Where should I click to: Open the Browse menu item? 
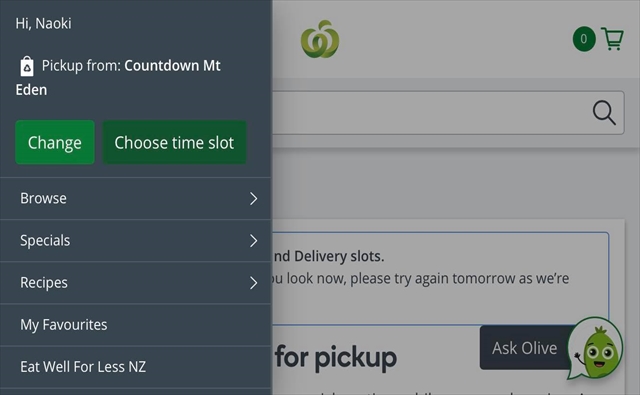136,199
